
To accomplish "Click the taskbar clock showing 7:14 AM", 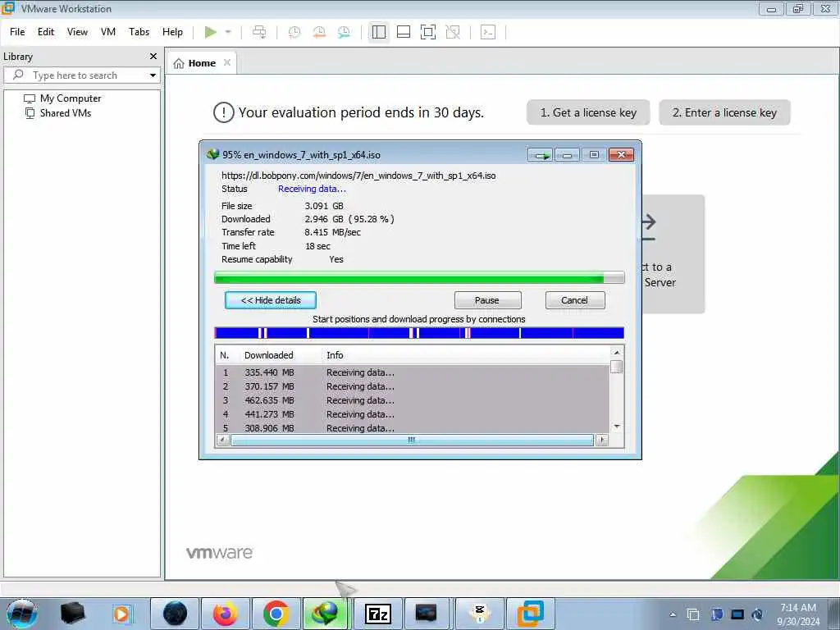I will pyautogui.click(x=798, y=614).
